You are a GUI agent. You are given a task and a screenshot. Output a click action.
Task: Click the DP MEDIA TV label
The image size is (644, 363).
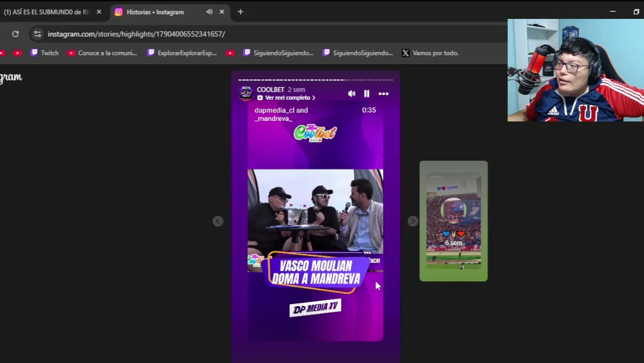315,308
